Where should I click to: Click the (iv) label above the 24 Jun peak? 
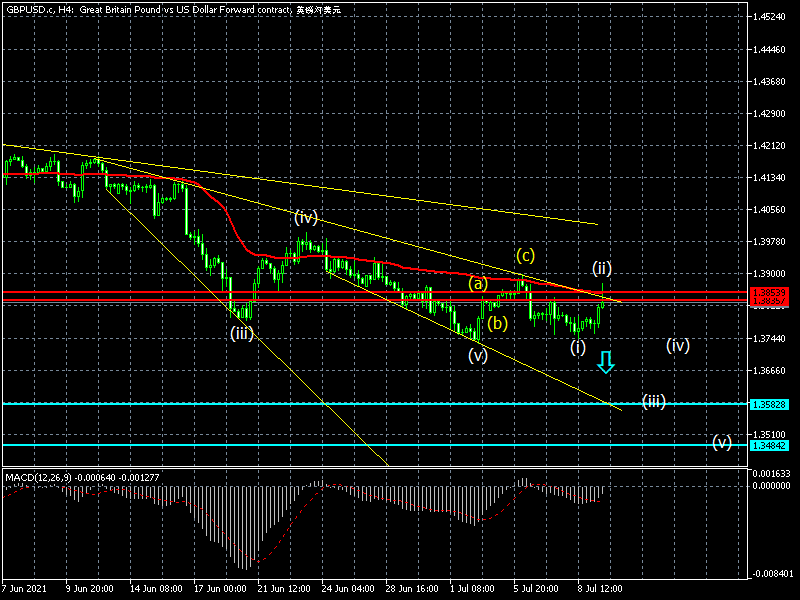tap(306, 217)
